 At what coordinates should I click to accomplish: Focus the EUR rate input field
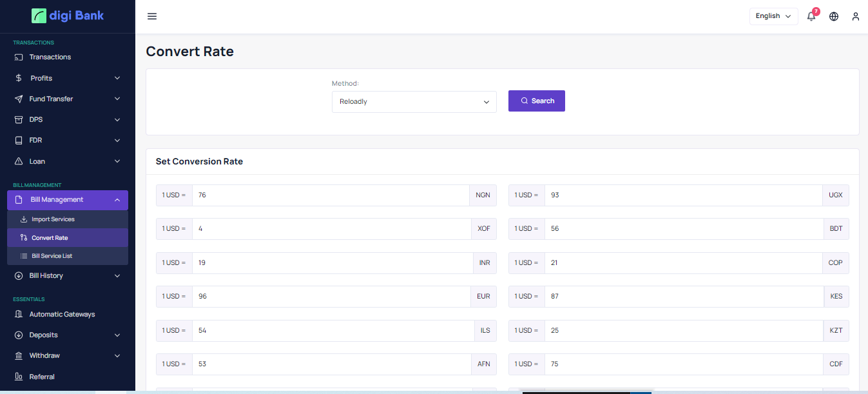click(330, 297)
